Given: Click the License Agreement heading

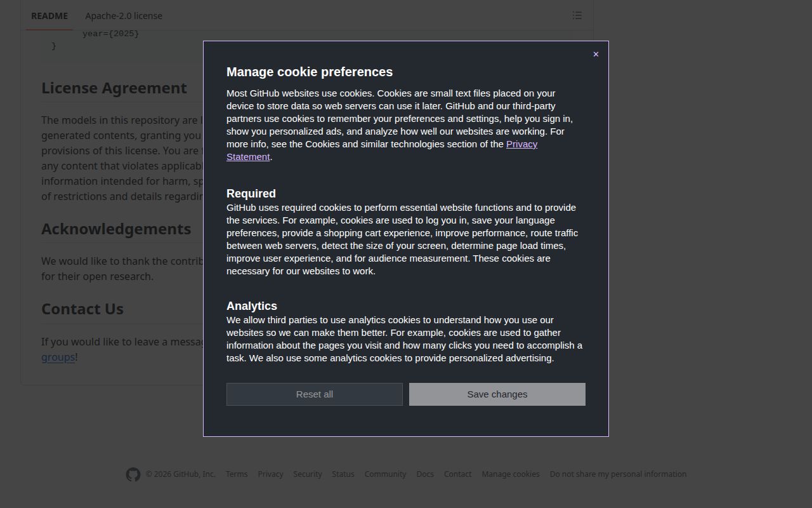Looking at the screenshot, I should click(x=114, y=88).
